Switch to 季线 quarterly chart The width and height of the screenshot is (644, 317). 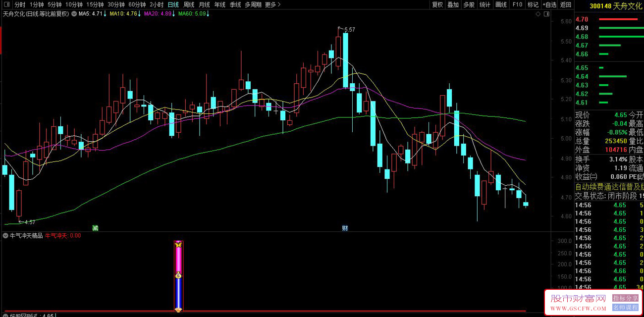pyautogui.click(x=235, y=4)
